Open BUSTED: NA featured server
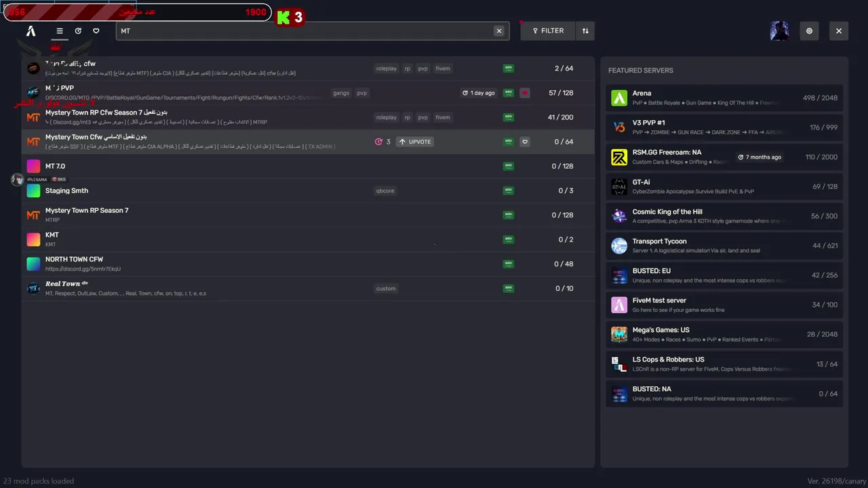Screen dimensions: 868x488 pos(724,394)
